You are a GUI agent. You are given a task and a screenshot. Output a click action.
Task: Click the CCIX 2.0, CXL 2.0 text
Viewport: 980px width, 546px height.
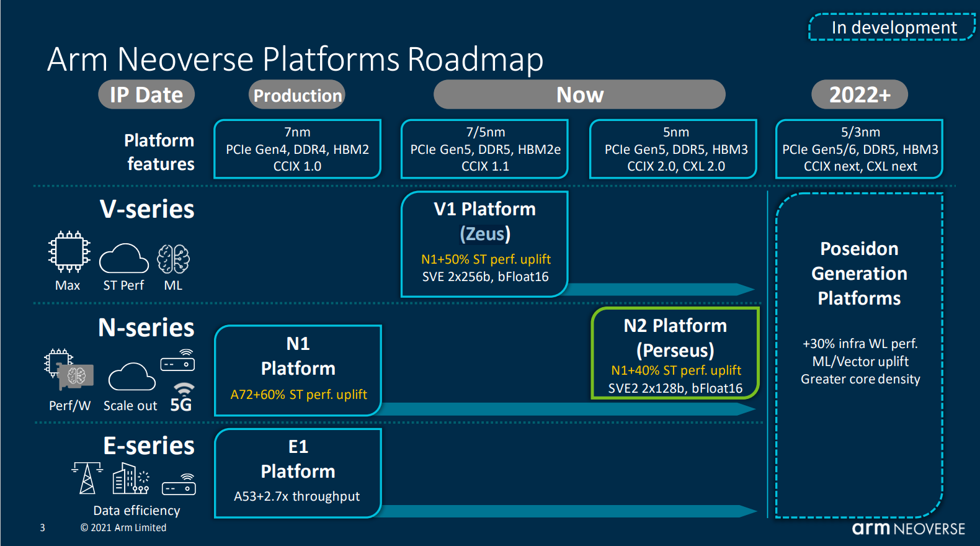click(x=676, y=166)
